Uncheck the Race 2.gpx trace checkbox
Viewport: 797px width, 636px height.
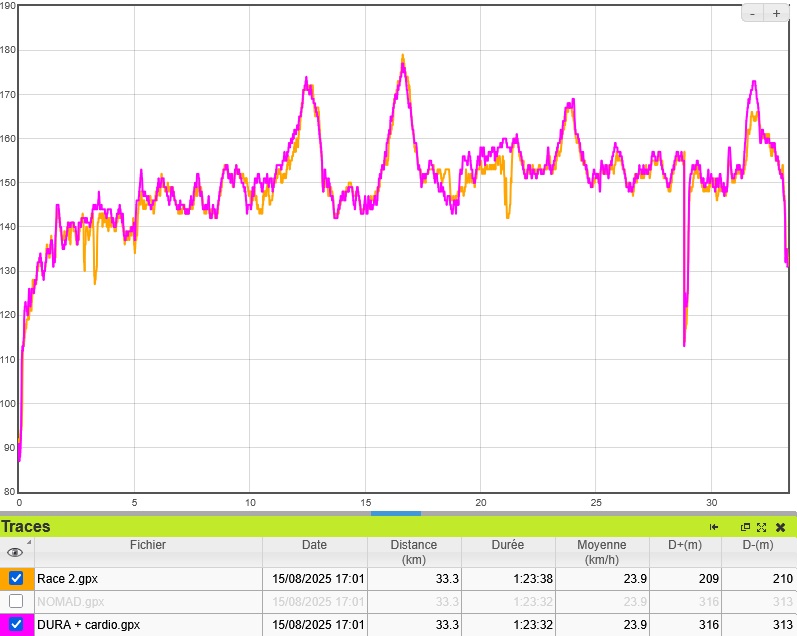(x=16, y=578)
